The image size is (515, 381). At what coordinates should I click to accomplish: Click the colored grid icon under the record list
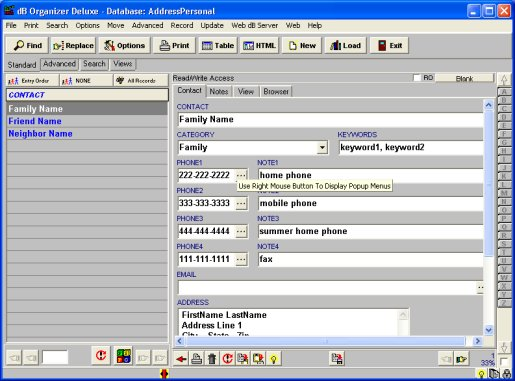tap(124, 356)
